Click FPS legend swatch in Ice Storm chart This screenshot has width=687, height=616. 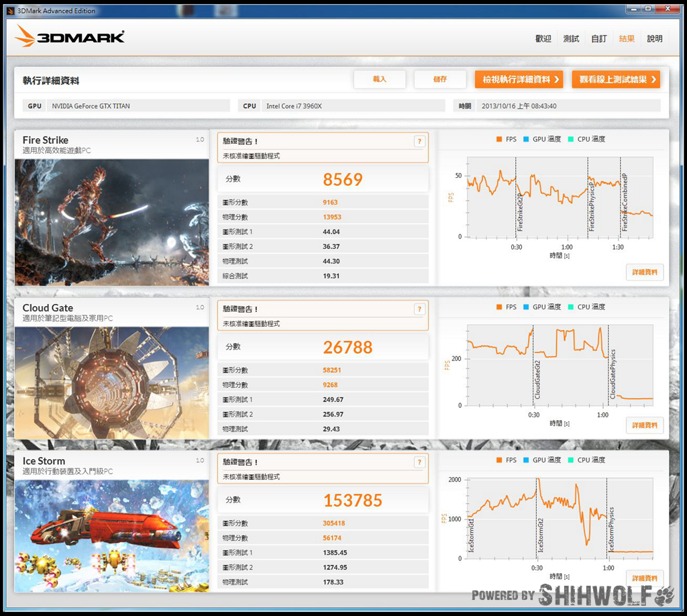499,460
